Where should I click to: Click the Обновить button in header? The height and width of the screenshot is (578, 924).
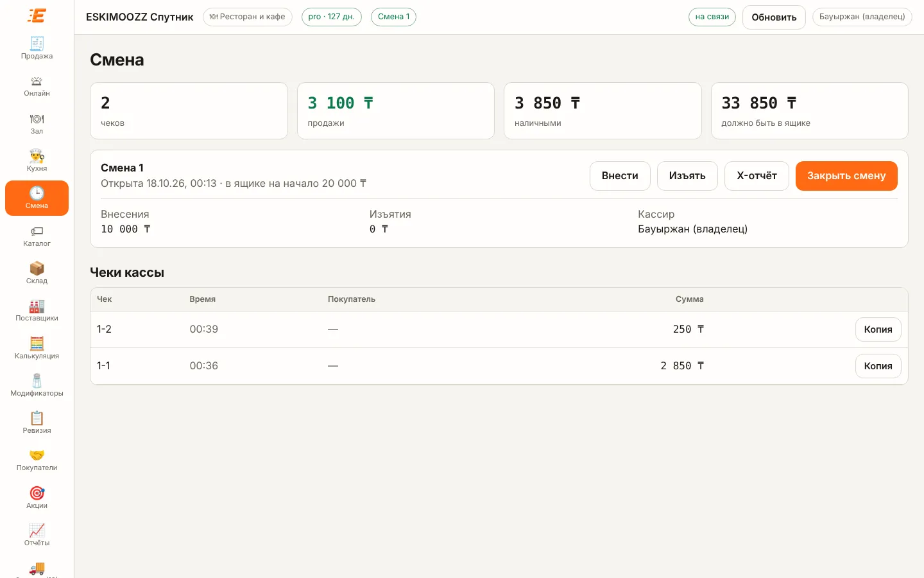click(x=774, y=17)
